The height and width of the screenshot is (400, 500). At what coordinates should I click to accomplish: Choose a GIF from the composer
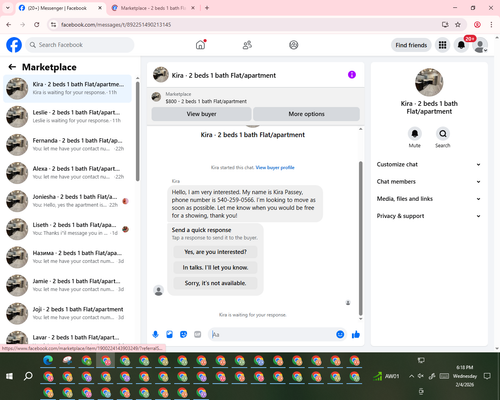point(198,334)
